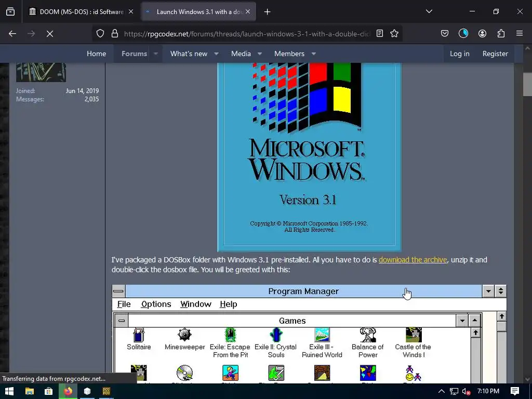Expand the Members dropdown arrow
The width and height of the screenshot is (532, 399).
pos(314,54)
